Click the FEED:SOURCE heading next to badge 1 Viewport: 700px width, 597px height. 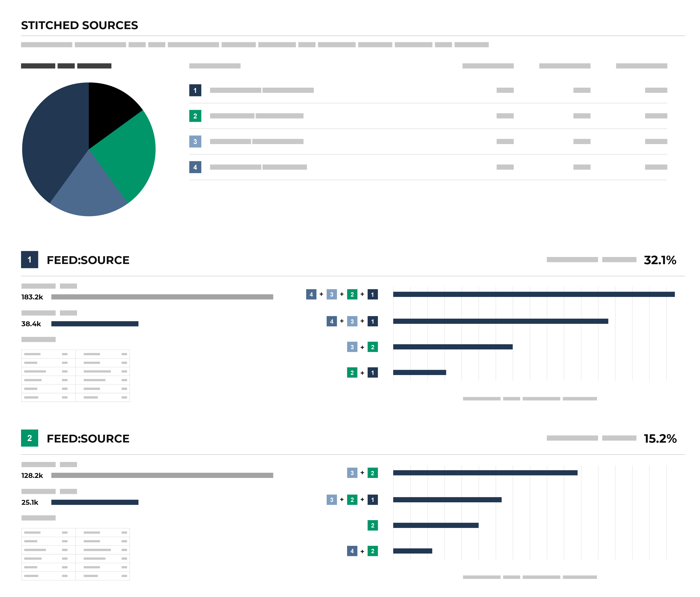click(88, 260)
